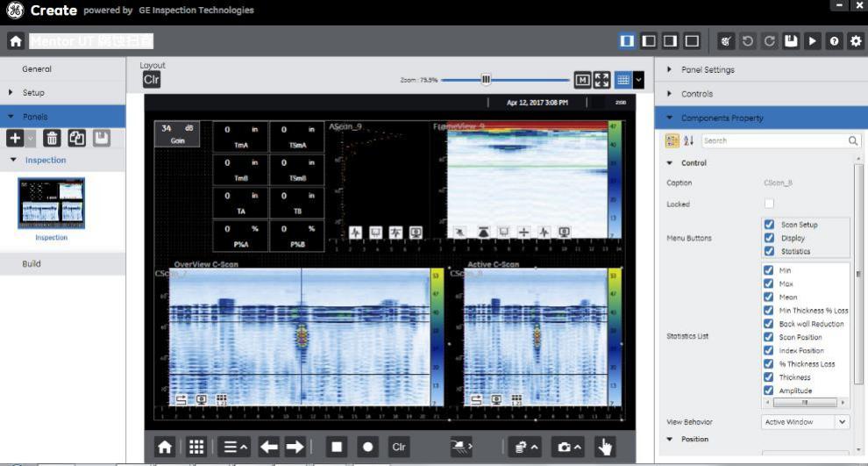Click the right arrow in bottom toolbar
The image size is (868, 466).
[295, 447]
